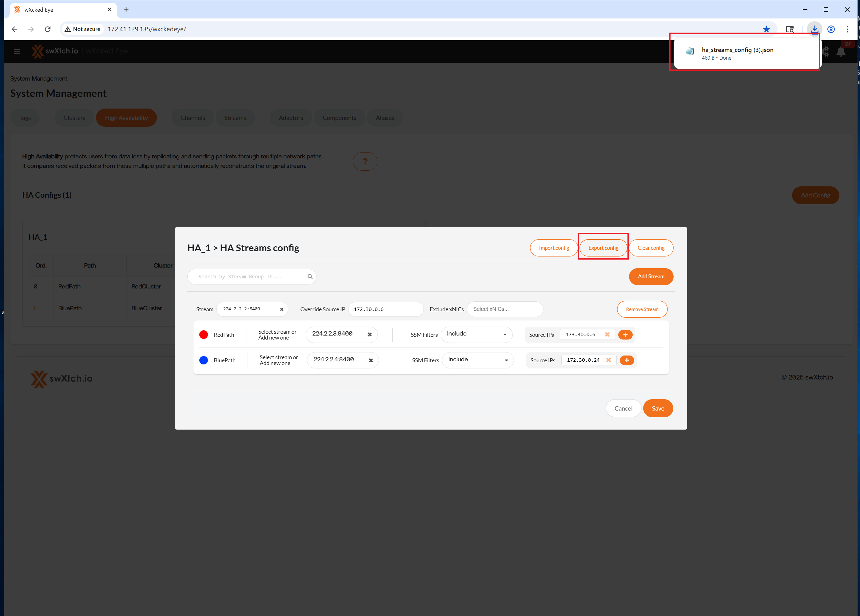Expand BluePath SSM Filters Include dropdown
Image resolution: width=860 pixels, height=616 pixels.
point(478,360)
